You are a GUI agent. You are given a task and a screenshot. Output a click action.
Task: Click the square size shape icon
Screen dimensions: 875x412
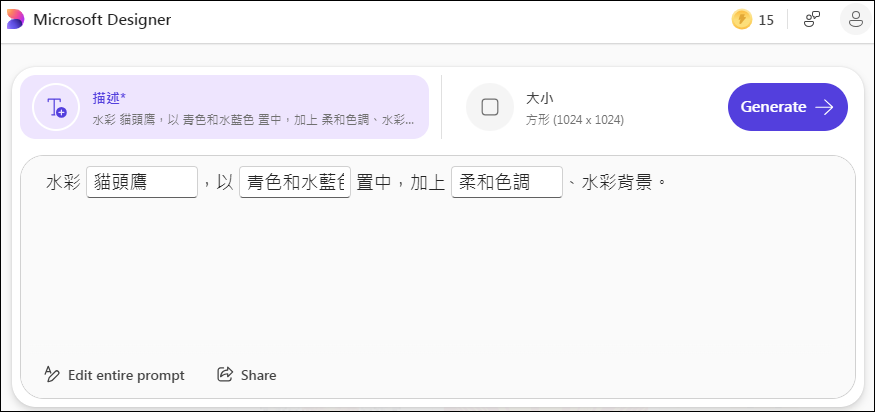point(489,107)
